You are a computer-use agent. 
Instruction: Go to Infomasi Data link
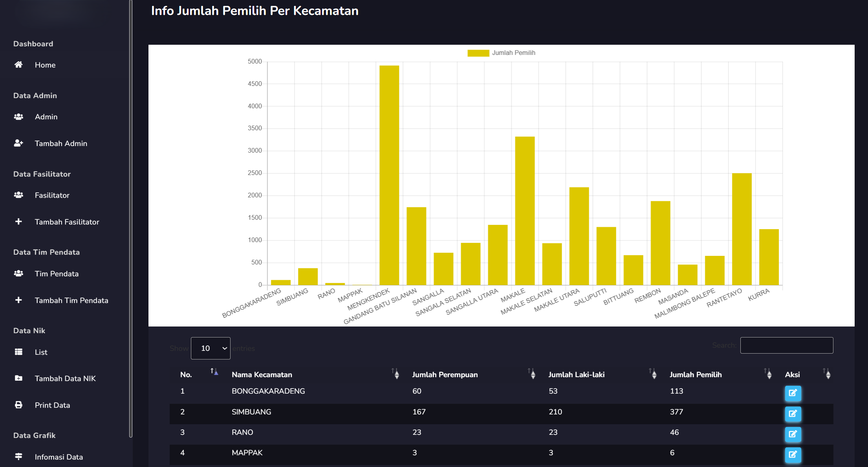pos(59,457)
